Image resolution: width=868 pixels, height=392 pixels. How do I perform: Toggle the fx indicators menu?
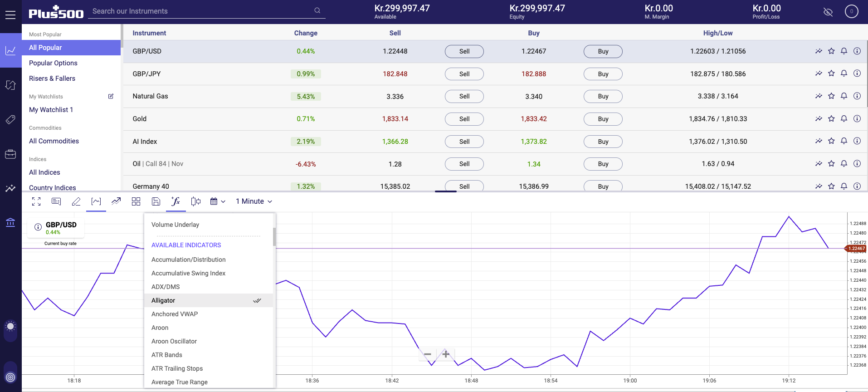(x=176, y=201)
